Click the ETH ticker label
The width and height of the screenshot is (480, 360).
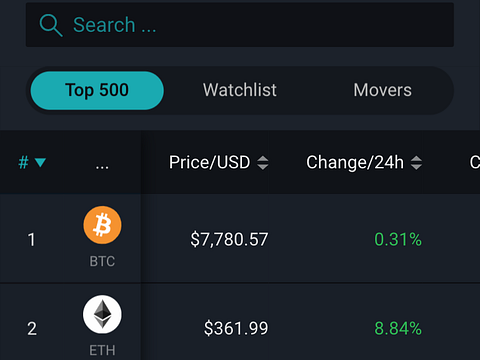[102, 350]
